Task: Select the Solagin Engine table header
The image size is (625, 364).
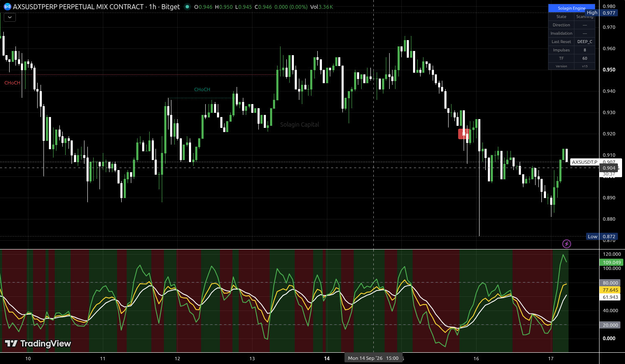Action: pyautogui.click(x=571, y=8)
